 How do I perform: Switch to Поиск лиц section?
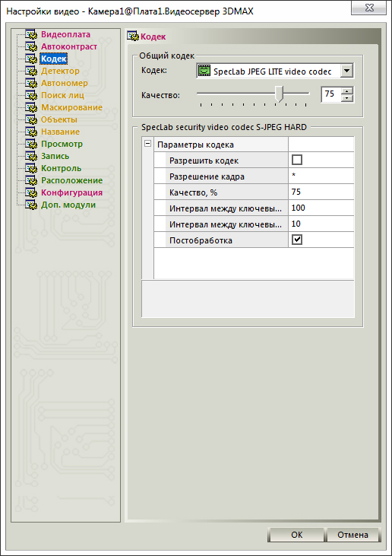tap(63, 95)
